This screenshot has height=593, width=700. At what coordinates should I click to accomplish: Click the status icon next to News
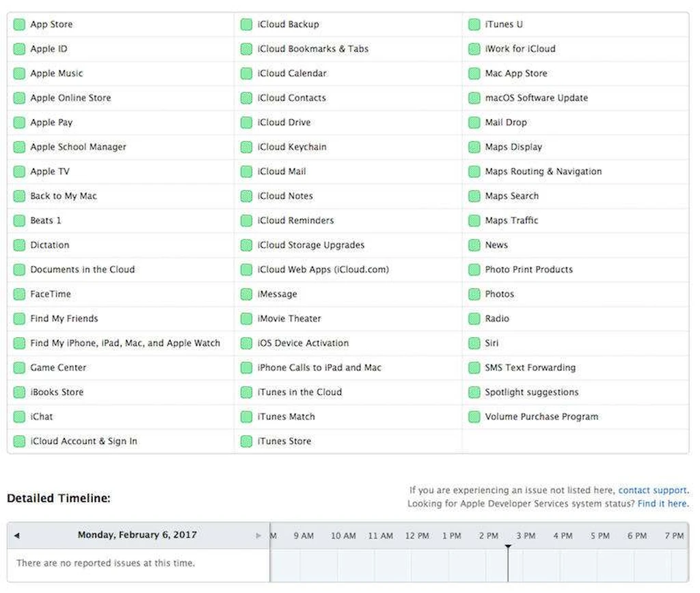474,245
